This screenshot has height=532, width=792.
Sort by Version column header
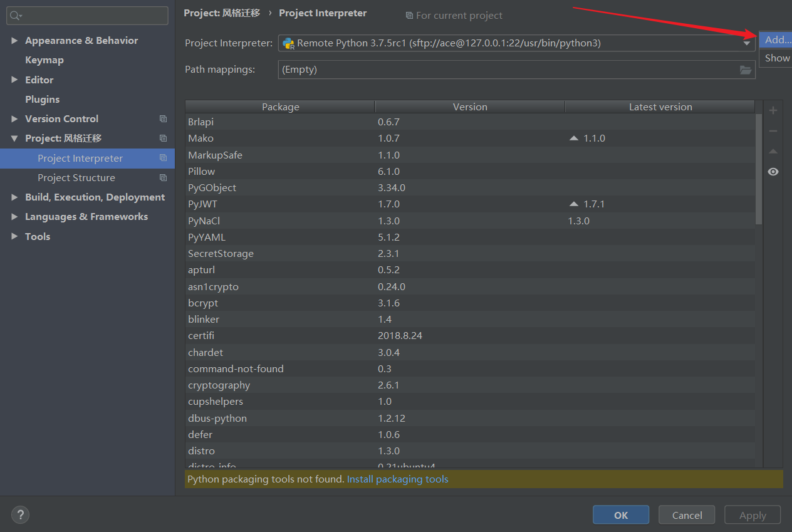coord(470,107)
